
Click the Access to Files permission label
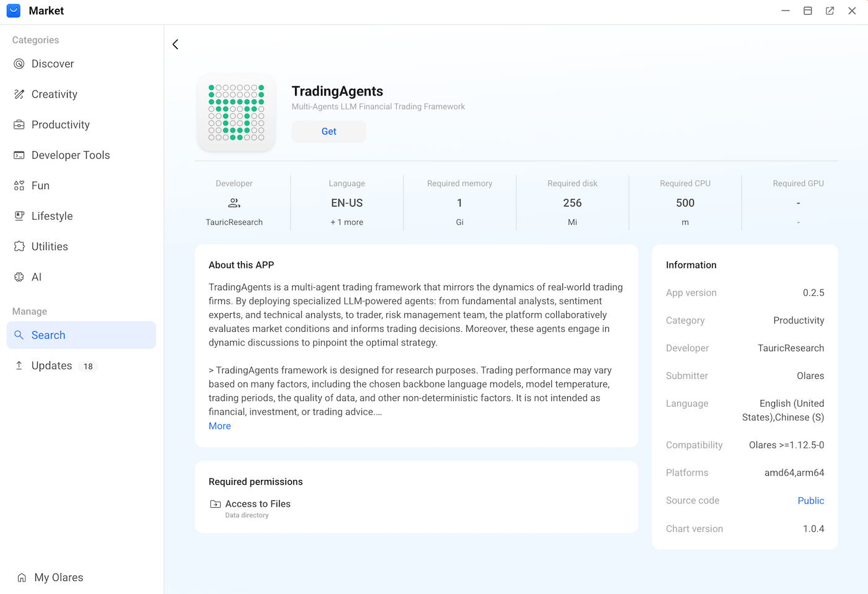[258, 504]
